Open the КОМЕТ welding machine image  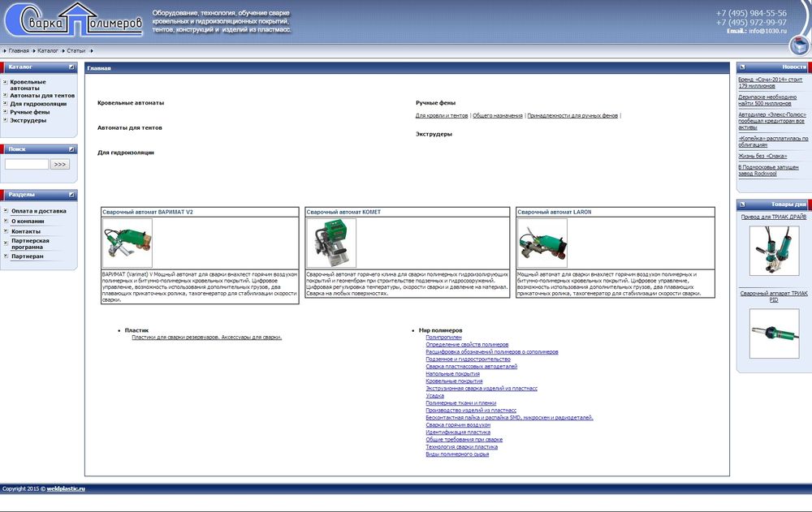[331, 243]
